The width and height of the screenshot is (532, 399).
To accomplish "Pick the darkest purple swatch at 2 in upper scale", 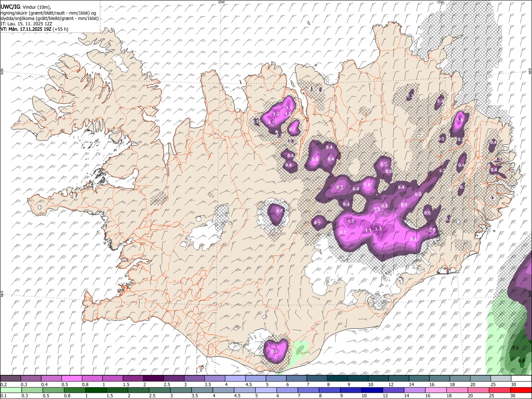I will tap(153, 379).
